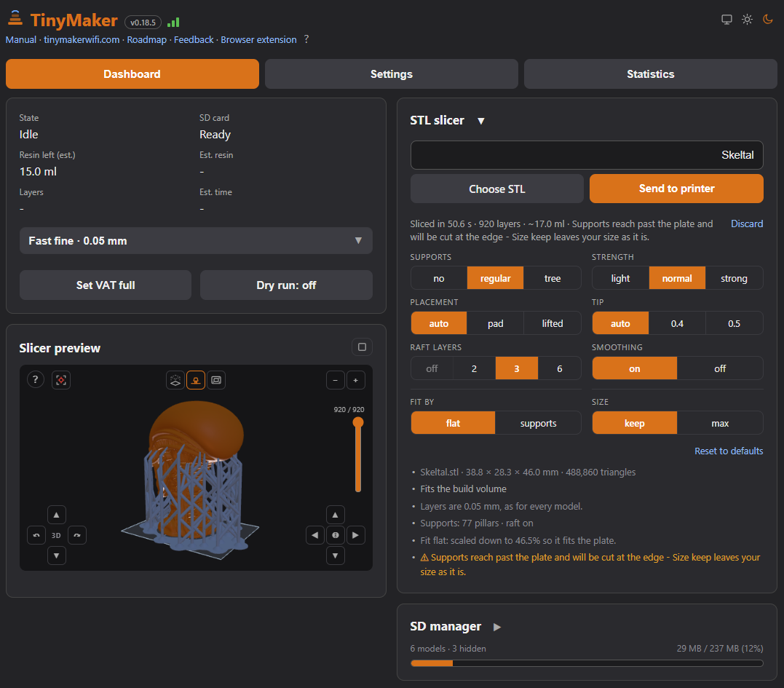Set tip size to 0.5
The height and width of the screenshot is (688, 784).
[x=734, y=323]
